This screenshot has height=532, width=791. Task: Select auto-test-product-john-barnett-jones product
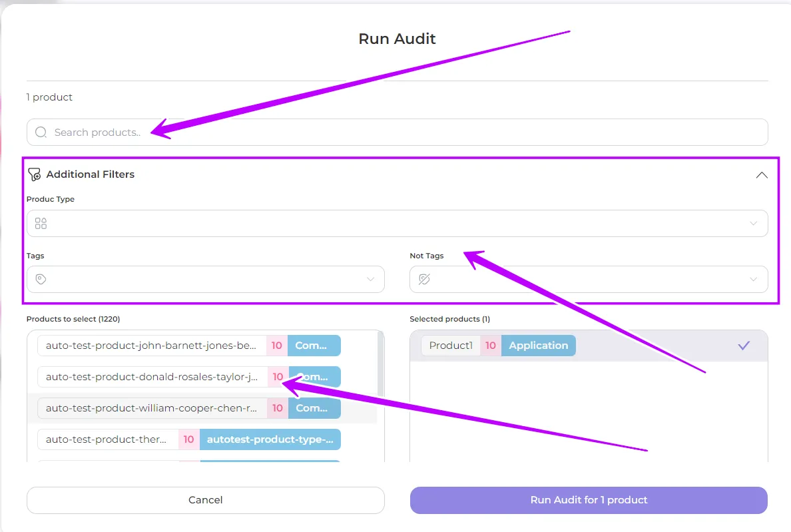151,346
